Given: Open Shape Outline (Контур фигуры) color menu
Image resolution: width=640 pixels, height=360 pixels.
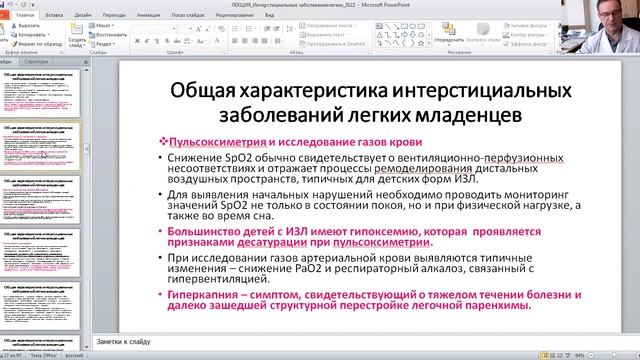Looking at the screenshot, I should [x=525, y=35].
